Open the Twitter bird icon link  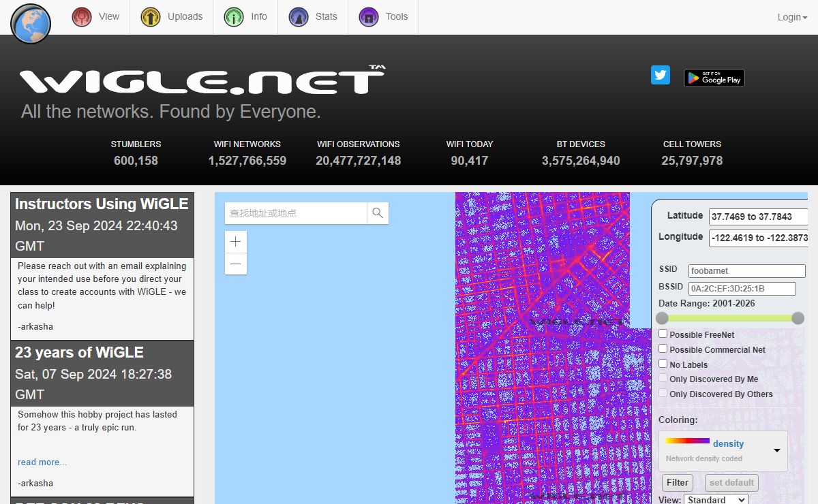pyautogui.click(x=661, y=75)
